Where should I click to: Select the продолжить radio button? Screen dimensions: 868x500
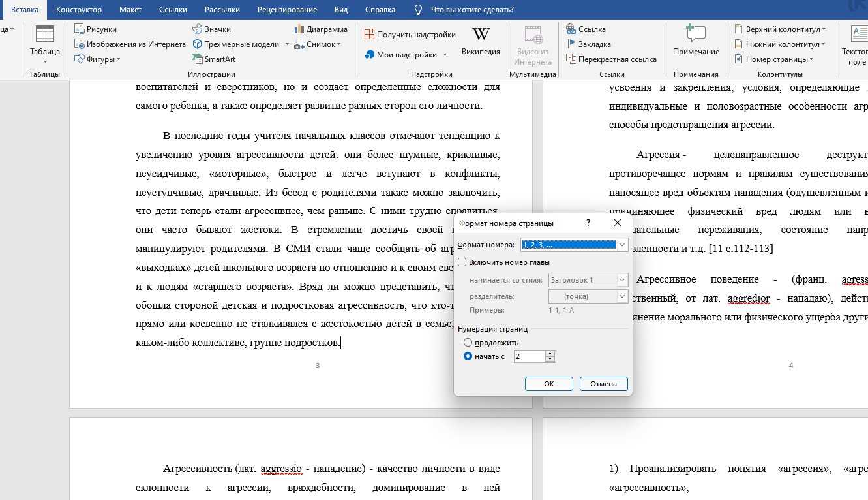[468, 343]
